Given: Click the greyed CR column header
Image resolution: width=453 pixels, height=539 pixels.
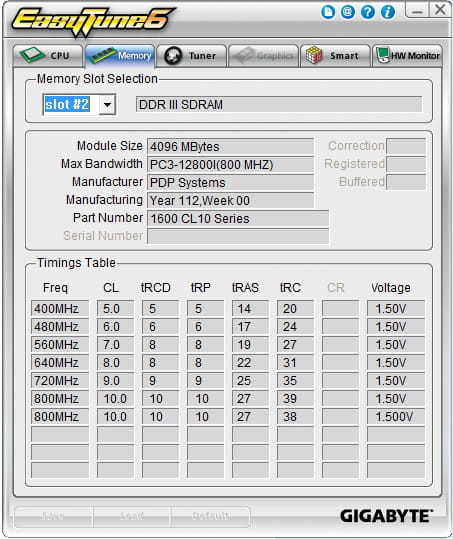Looking at the screenshot, I should (x=336, y=287).
